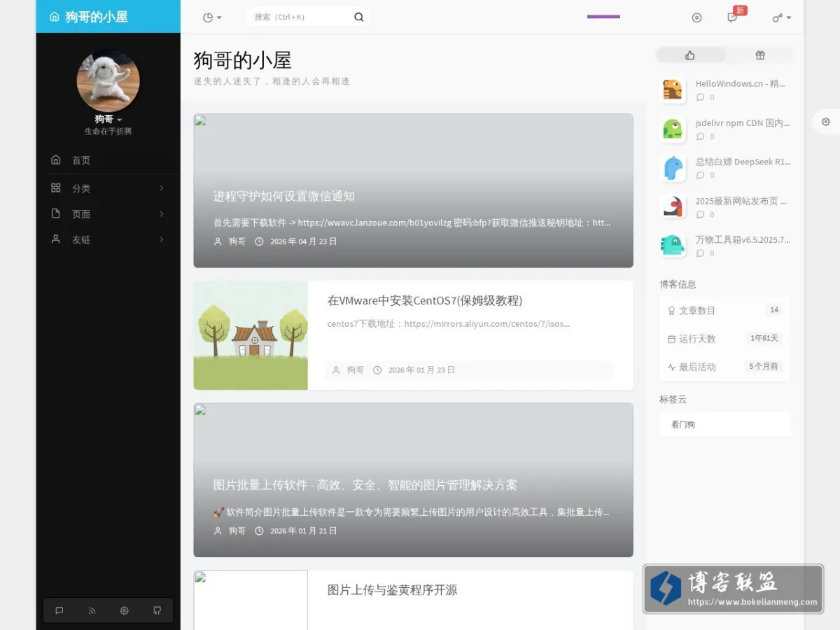Click the 页面 document icon

[x=56, y=213]
